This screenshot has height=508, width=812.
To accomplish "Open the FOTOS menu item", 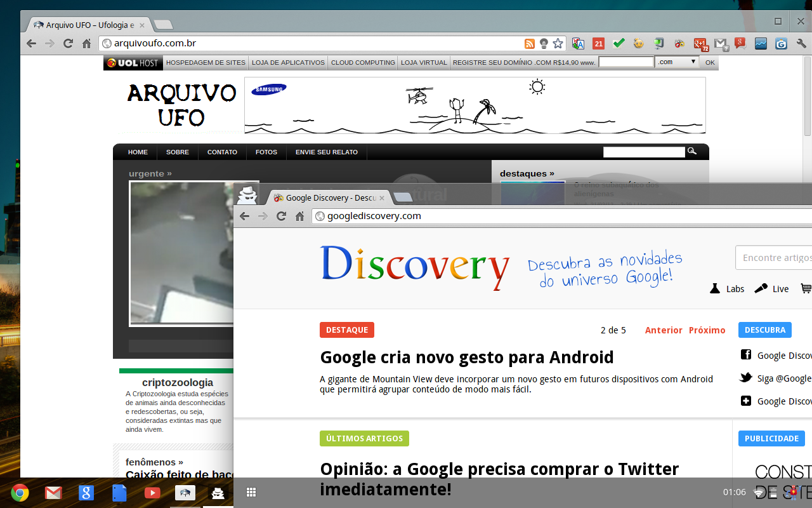I will 266,152.
